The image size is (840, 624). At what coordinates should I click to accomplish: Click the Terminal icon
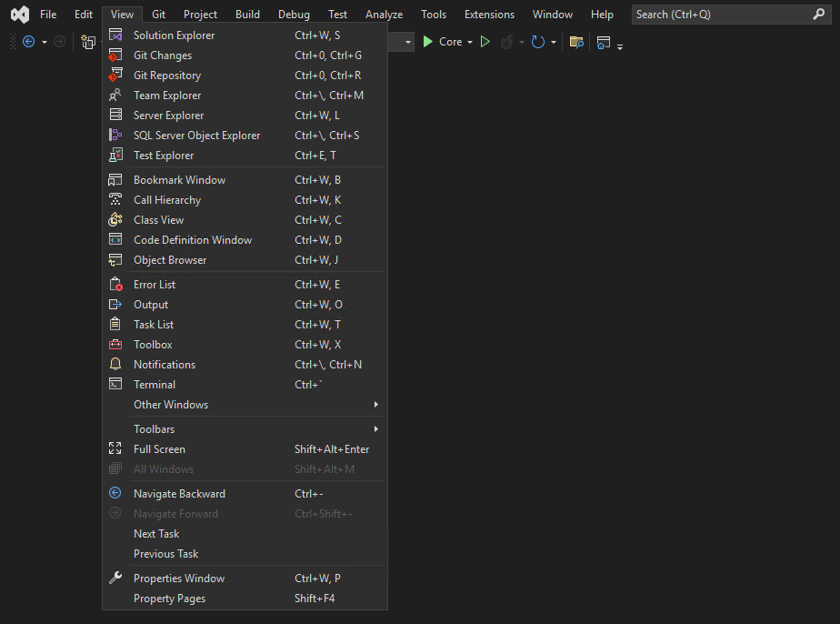[x=115, y=384]
